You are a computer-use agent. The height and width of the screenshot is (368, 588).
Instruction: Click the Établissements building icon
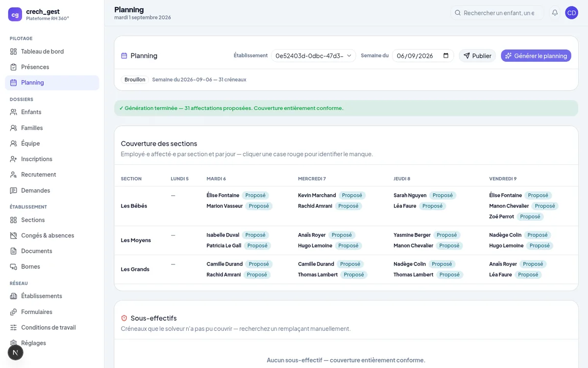coord(14,296)
